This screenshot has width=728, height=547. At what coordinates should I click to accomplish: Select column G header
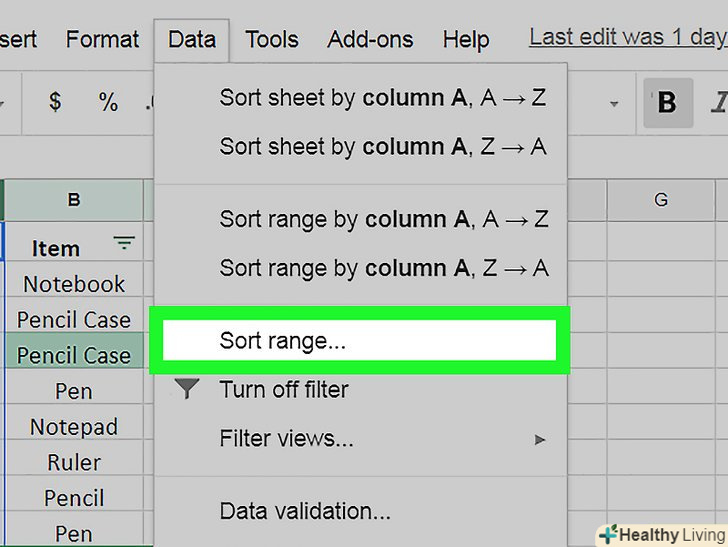click(x=661, y=200)
